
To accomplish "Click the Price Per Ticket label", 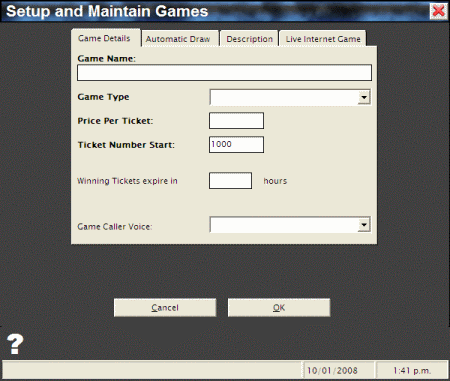I will point(115,121).
